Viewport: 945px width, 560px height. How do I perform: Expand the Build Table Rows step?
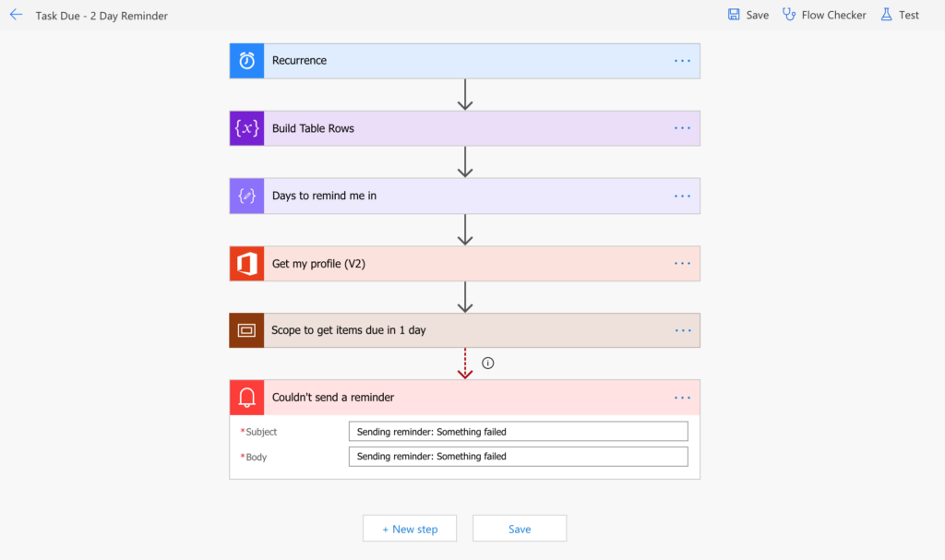[x=465, y=128]
